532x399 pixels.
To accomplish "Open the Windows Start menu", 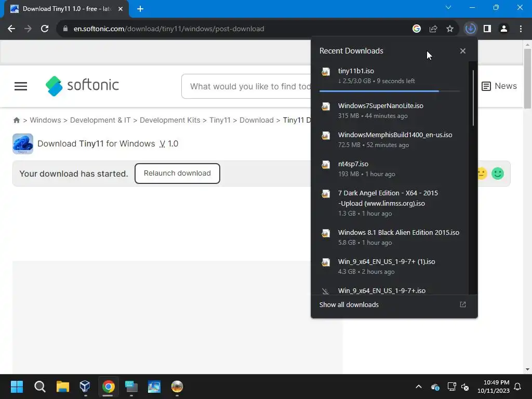I will (x=17, y=387).
